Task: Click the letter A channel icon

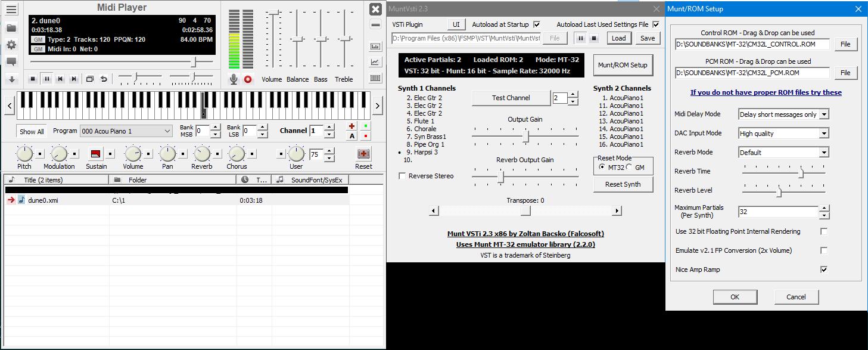Action: (x=351, y=136)
